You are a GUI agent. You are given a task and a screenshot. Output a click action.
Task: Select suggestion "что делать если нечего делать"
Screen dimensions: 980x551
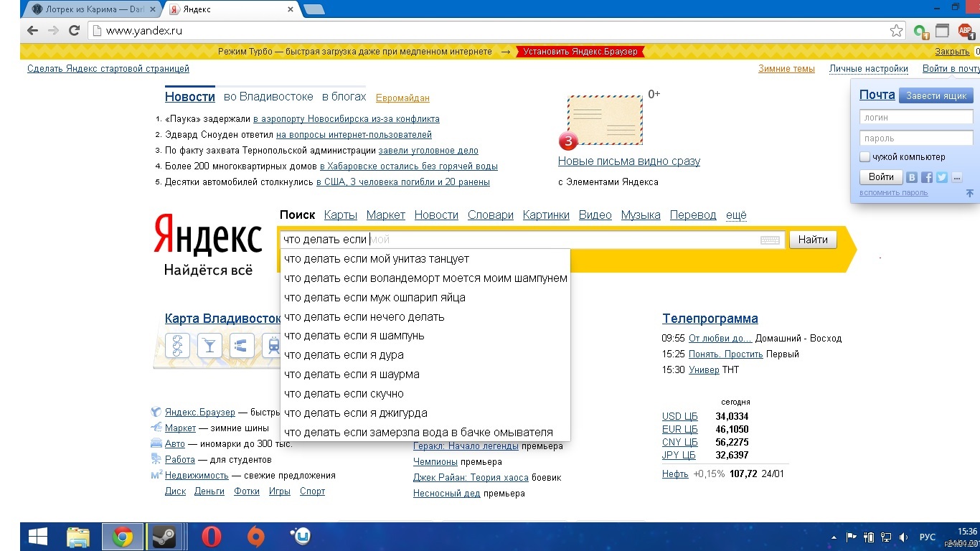[x=364, y=316]
